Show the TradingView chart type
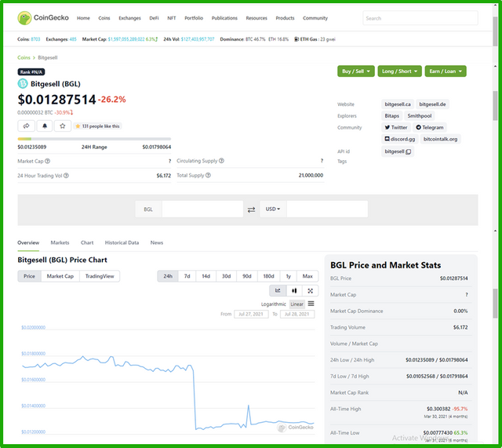This screenshot has height=448, width=502. tap(100, 276)
